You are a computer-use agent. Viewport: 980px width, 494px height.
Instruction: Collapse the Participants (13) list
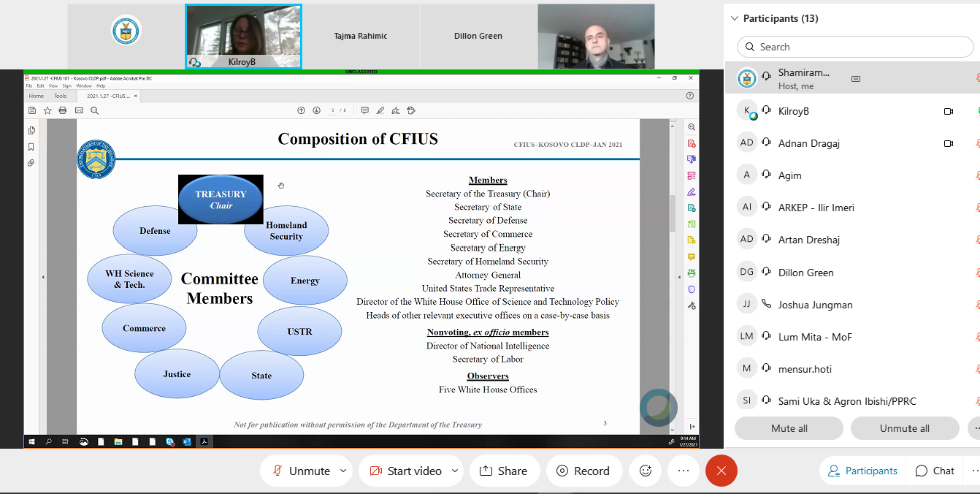pos(735,18)
